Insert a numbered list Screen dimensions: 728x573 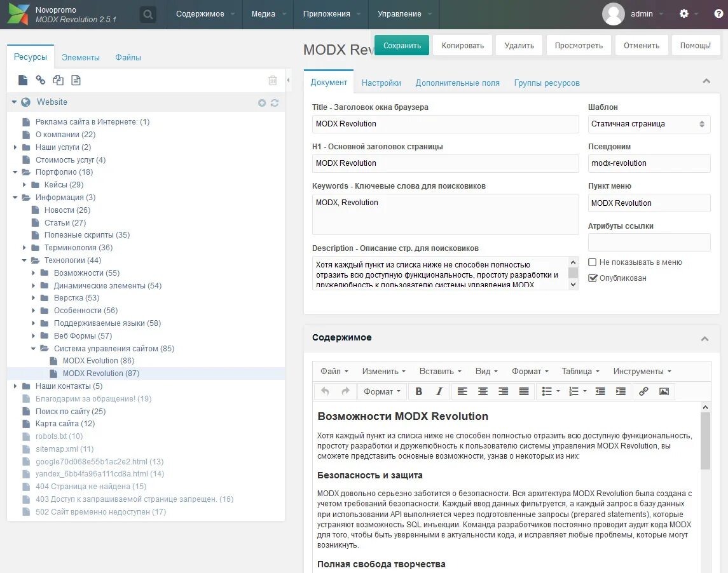574,391
